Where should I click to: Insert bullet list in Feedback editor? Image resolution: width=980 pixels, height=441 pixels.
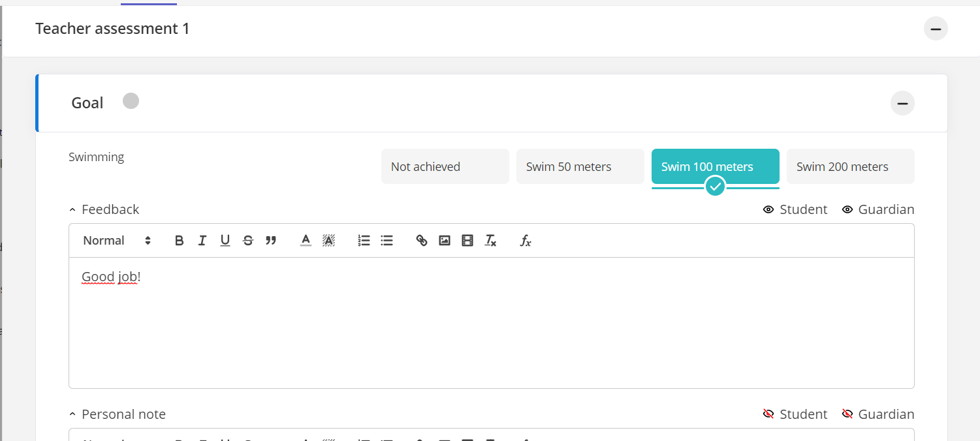(387, 241)
